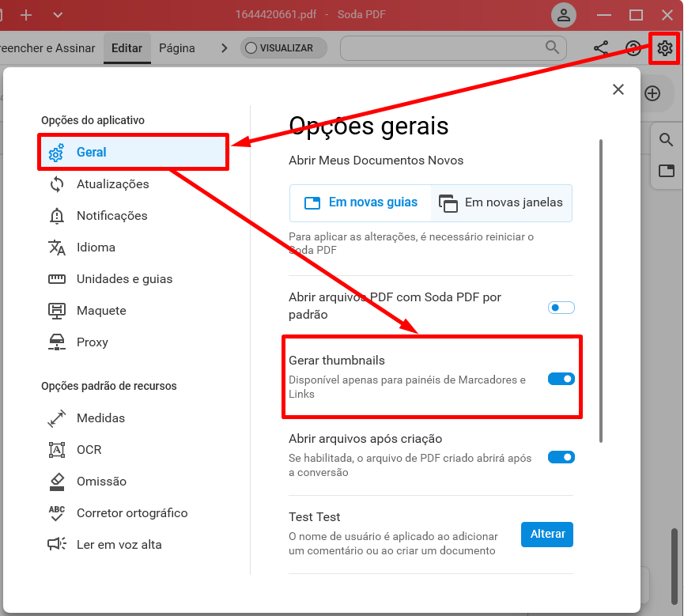684x616 pixels.
Task: Click the Ler em voz alta megaphone icon
Action: tap(57, 544)
